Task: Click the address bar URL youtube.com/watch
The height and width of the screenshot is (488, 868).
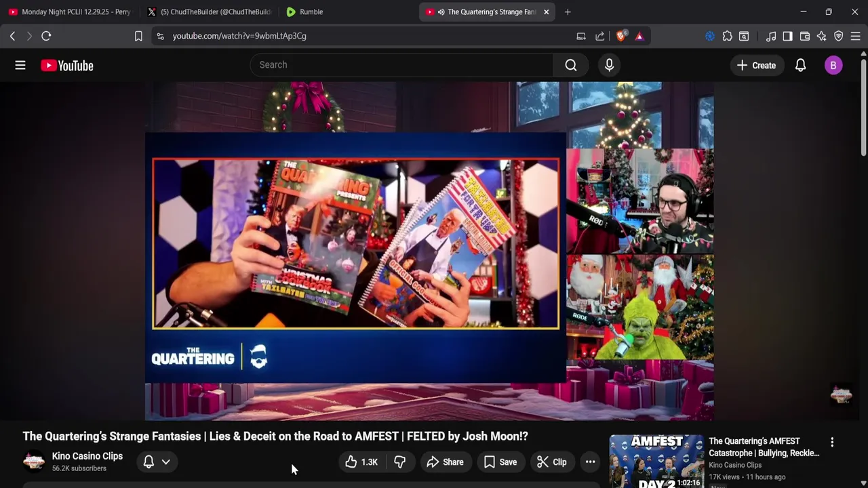Action: coord(239,36)
